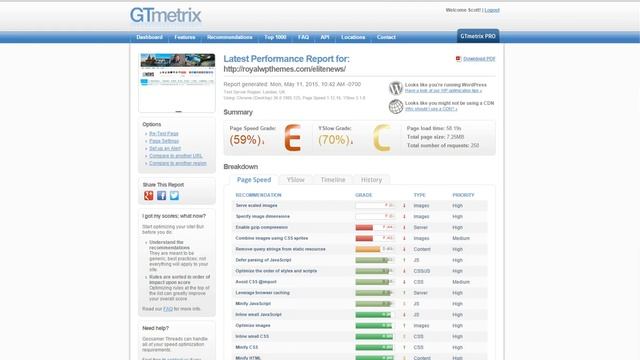Click the 'Inline small JavaScript' recommendation
640x360 pixels.
coord(258,315)
